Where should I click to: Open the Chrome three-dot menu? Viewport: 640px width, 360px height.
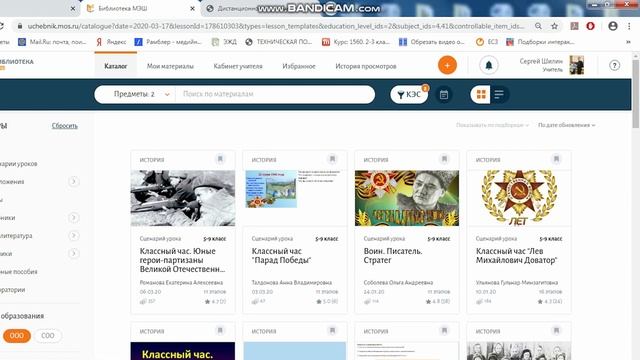pos(629,26)
